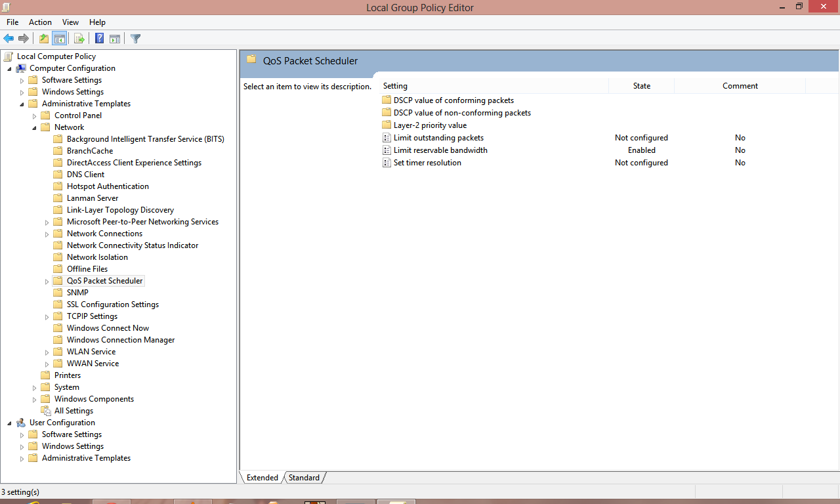840x504 pixels.
Task: Click the Export List toolbar icon
Action: tap(79, 39)
